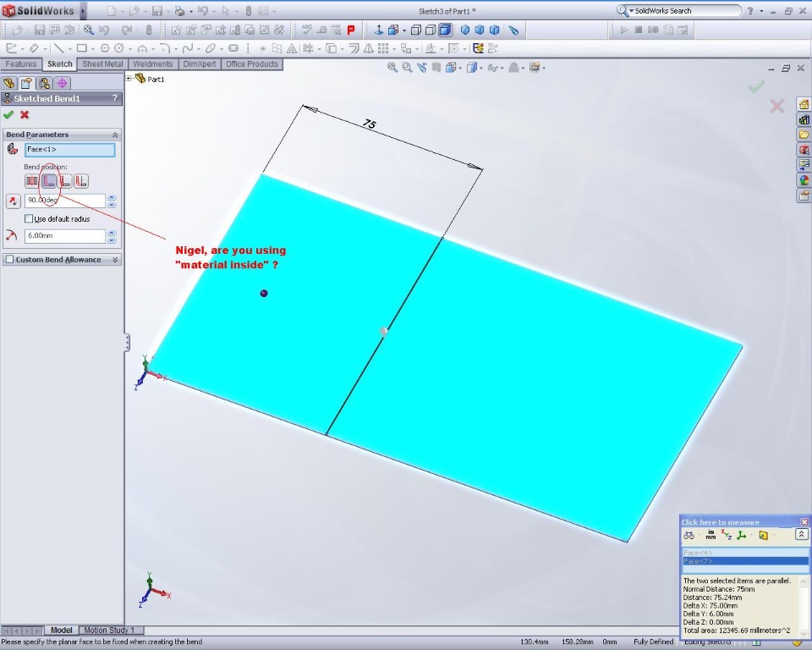
Task: Click the Reverse Direction button
Action: [x=13, y=201]
